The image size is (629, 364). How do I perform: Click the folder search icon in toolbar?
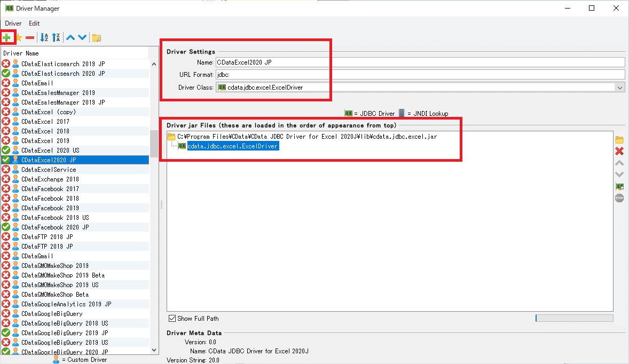pos(97,38)
